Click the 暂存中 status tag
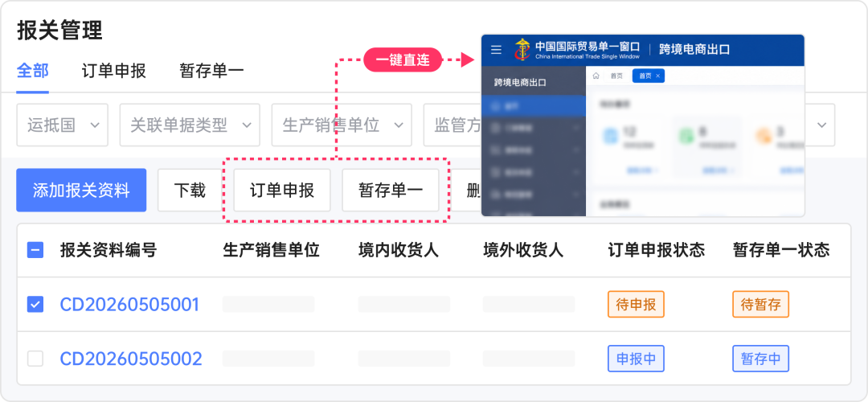868x402 pixels. [x=760, y=359]
